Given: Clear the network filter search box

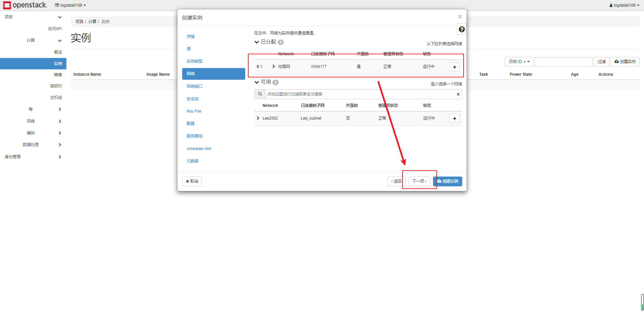Looking at the screenshot, I should (x=458, y=94).
